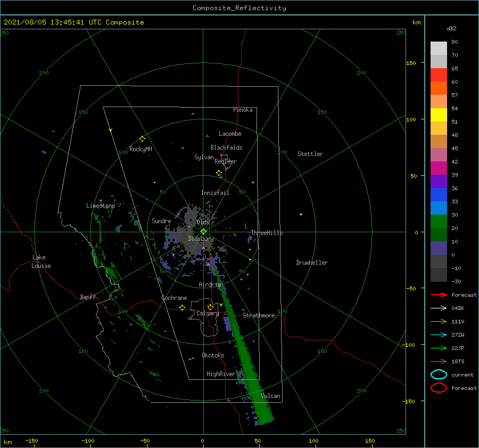Click the 18TS legend text

click(x=458, y=362)
